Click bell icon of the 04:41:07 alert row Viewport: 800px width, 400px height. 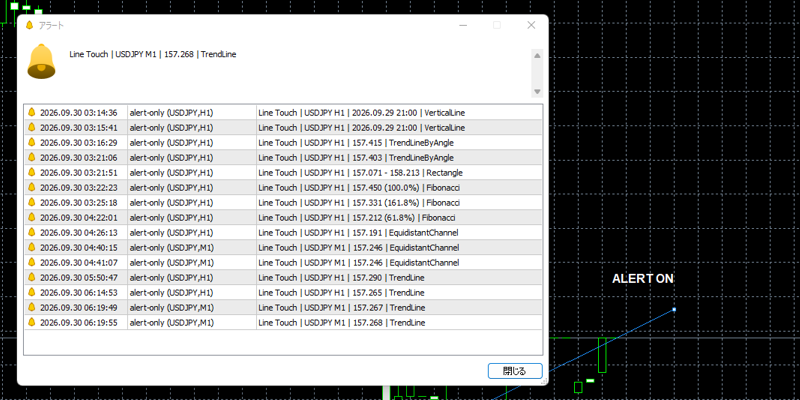[32, 262]
